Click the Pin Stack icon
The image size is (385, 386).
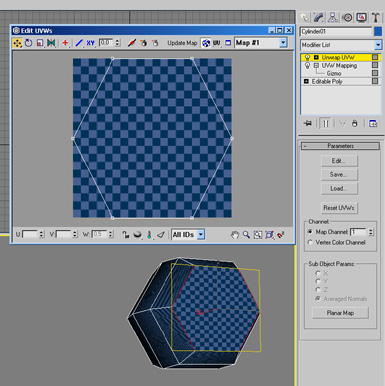coord(308,124)
